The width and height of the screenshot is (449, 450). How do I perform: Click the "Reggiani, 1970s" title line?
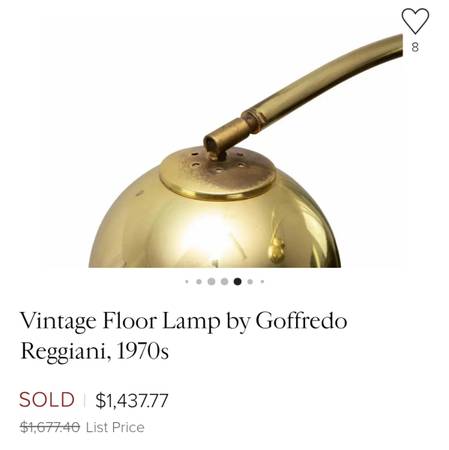(x=94, y=351)
